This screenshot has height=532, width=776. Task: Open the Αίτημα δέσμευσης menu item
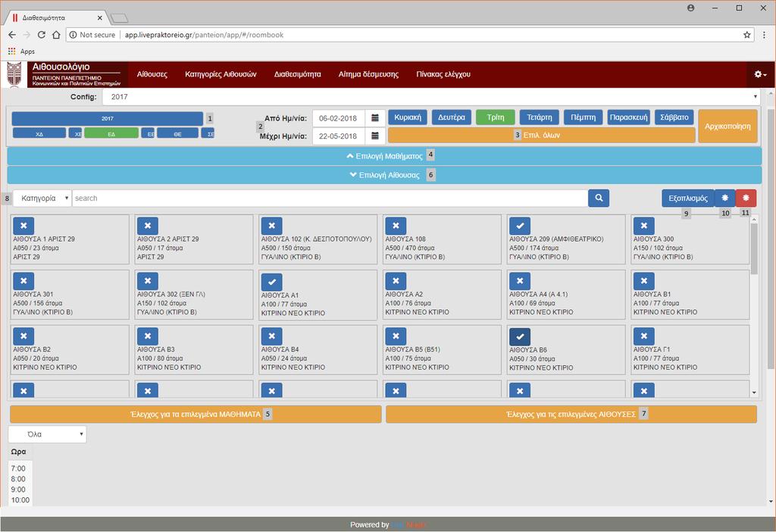coord(368,74)
